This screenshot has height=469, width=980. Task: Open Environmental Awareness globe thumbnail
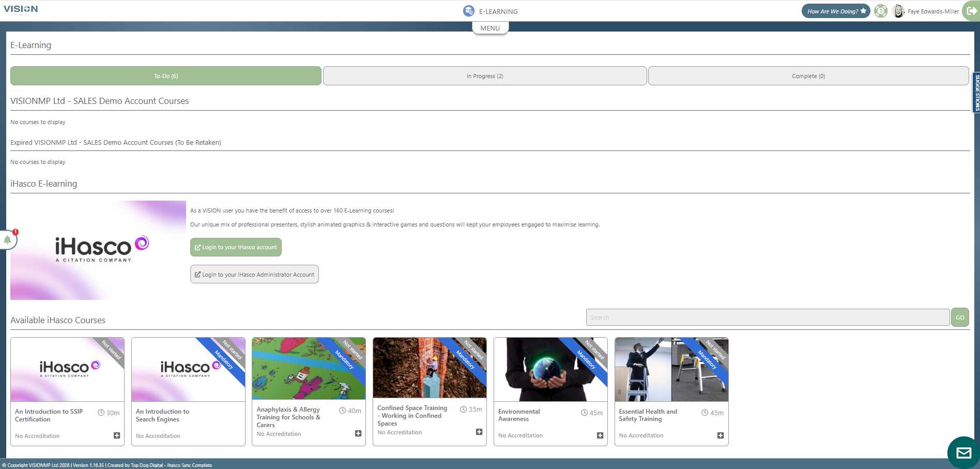click(550, 369)
